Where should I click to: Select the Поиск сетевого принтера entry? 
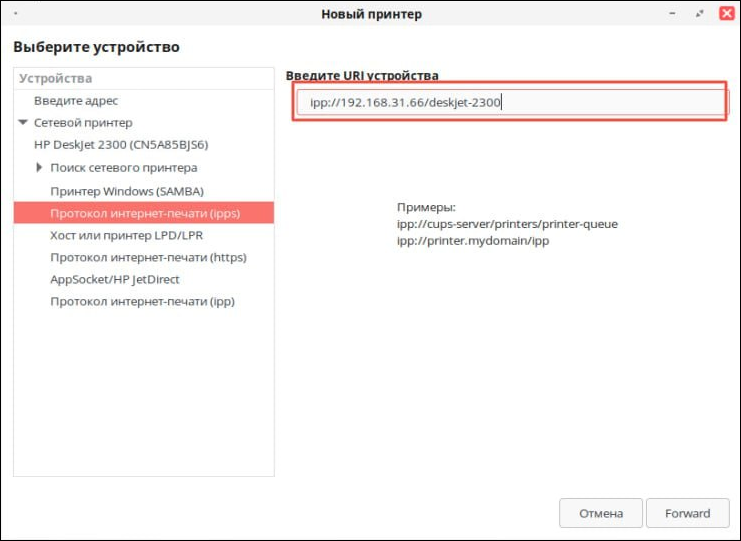click(x=124, y=167)
